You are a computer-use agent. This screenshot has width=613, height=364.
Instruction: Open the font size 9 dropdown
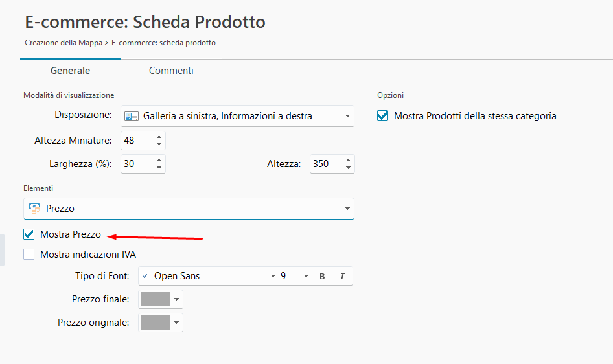pos(306,277)
